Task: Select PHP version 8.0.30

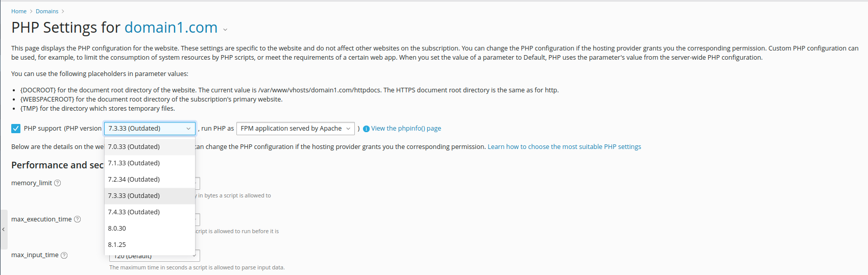Action: tap(117, 229)
